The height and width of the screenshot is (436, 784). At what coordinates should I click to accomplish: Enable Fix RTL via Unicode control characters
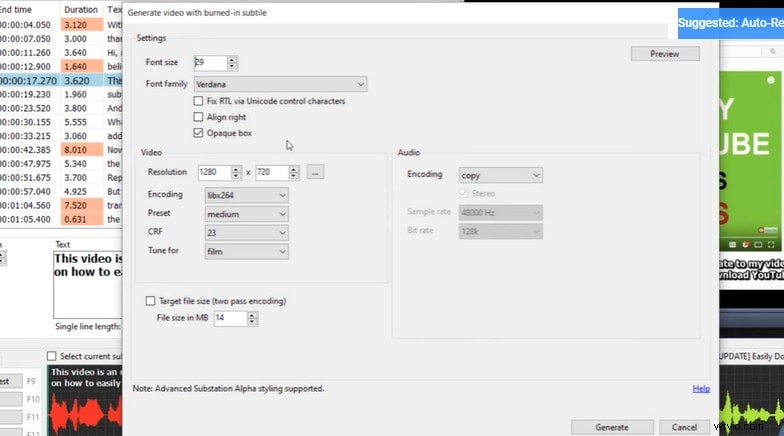[x=198, y=101]
